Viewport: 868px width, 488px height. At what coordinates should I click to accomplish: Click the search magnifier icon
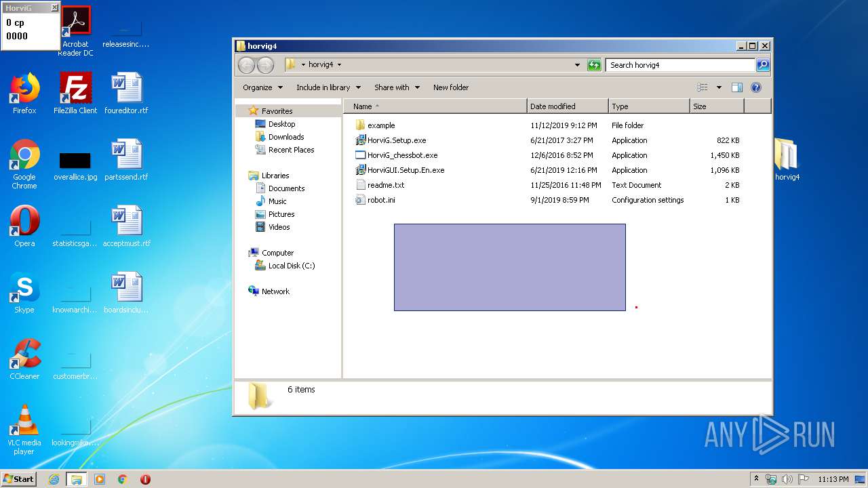[762, 65]
